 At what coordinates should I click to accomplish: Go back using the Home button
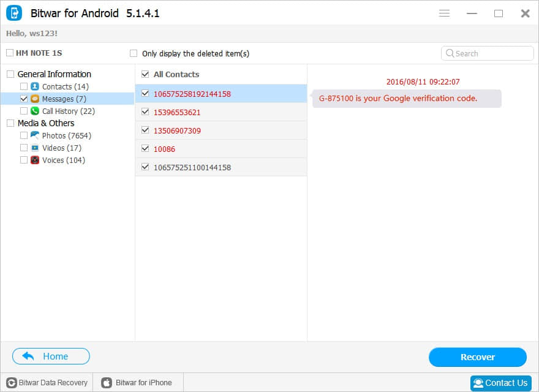51,356
